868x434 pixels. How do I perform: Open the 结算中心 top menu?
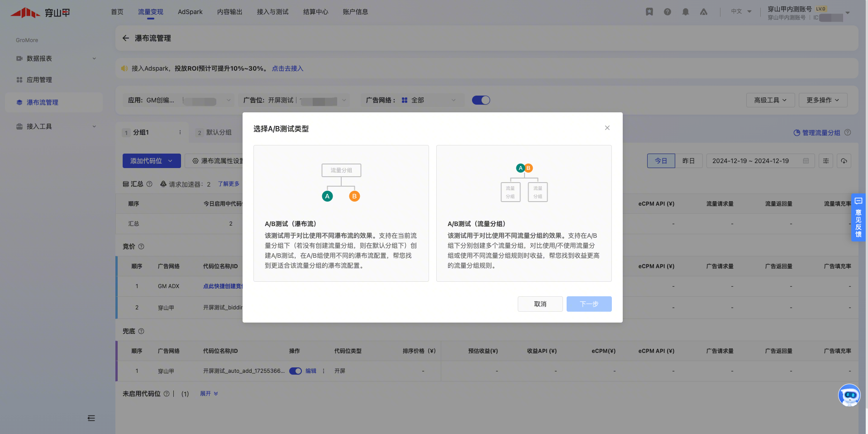pyautogui.click(x=315, y=12)
